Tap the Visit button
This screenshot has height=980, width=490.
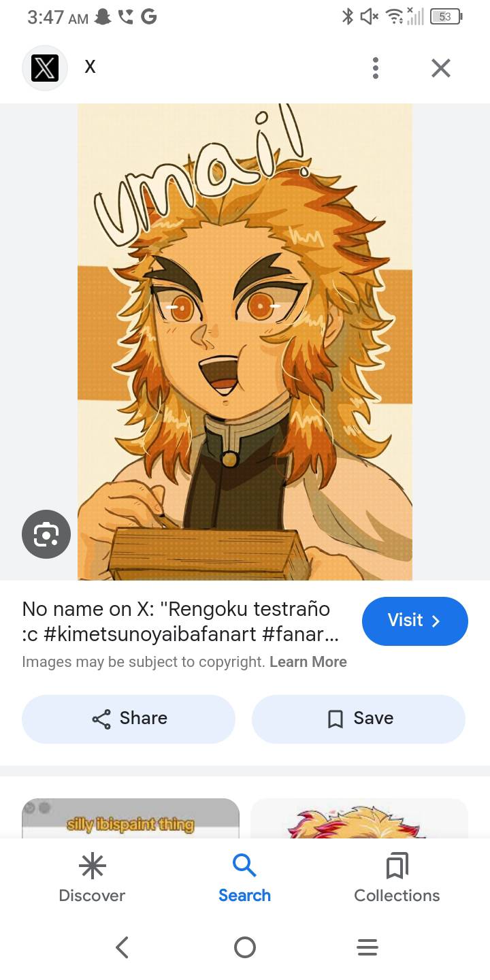(x=415, y=621)
